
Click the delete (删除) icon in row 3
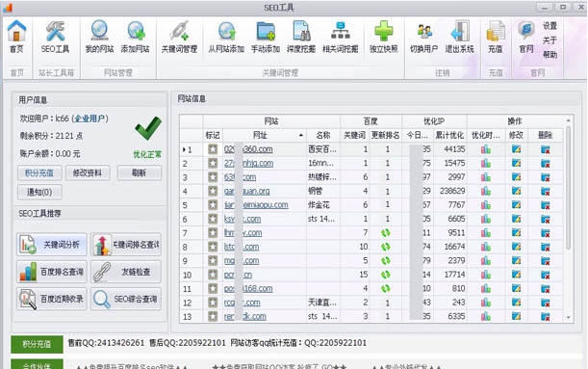(x=546, y=177)
